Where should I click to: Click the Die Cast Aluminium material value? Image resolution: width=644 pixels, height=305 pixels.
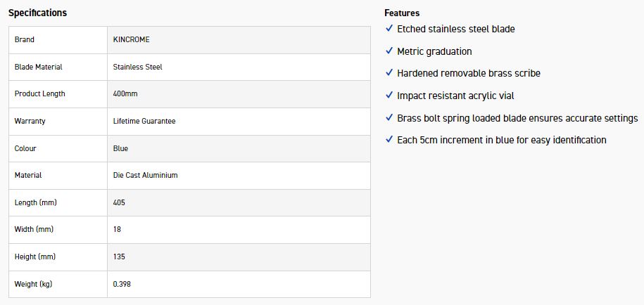[x=145, y=176]
